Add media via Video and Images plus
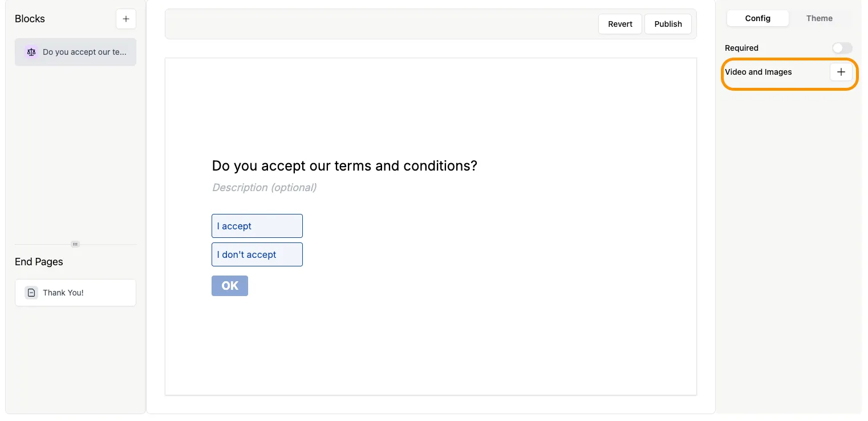Screen dimensions: 868x421 (x=841, y=72)
